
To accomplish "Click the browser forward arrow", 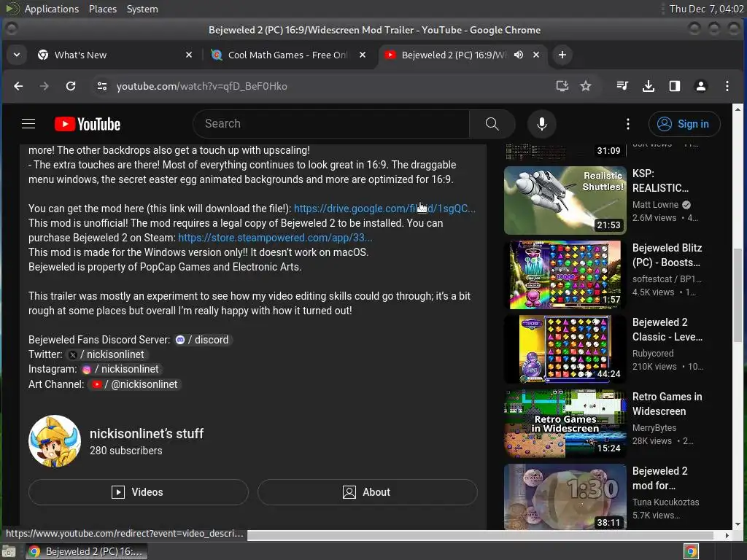I will coord(44,86).
